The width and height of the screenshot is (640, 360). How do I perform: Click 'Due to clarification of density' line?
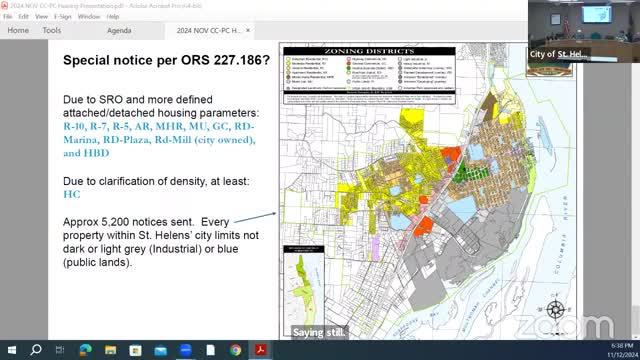tap(156, 181)
